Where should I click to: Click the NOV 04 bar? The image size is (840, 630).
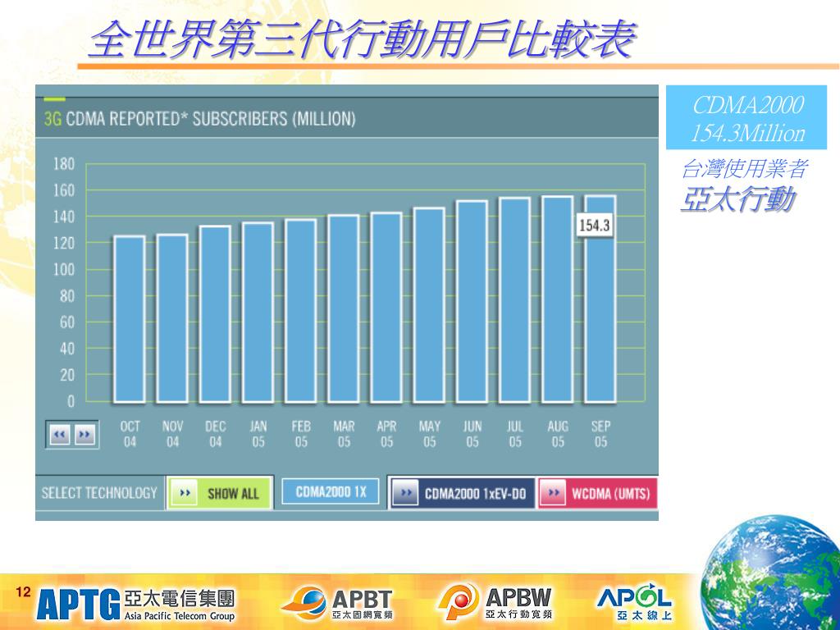[172, 318]
